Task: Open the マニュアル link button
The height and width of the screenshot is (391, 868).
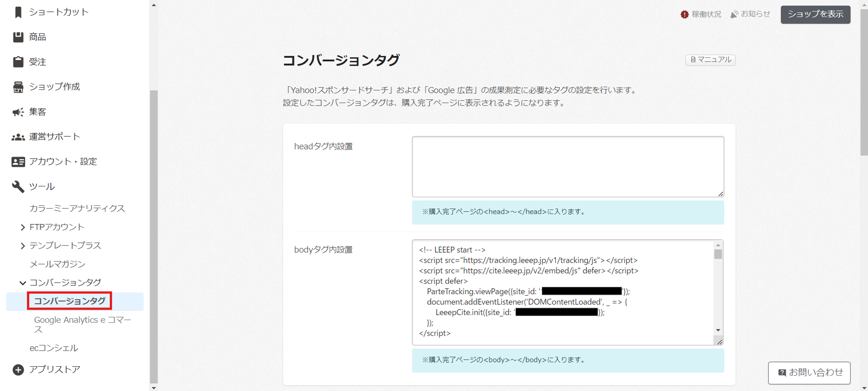Action: pos(710,60)
